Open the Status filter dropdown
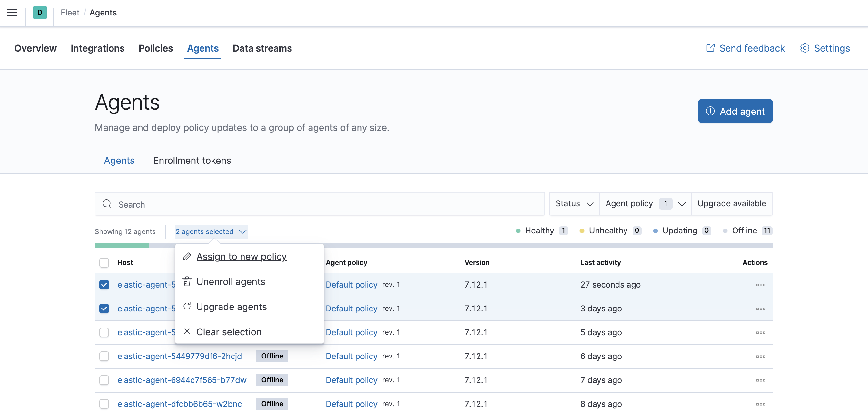This screenshot has width=868, height=412. point(574,203)
